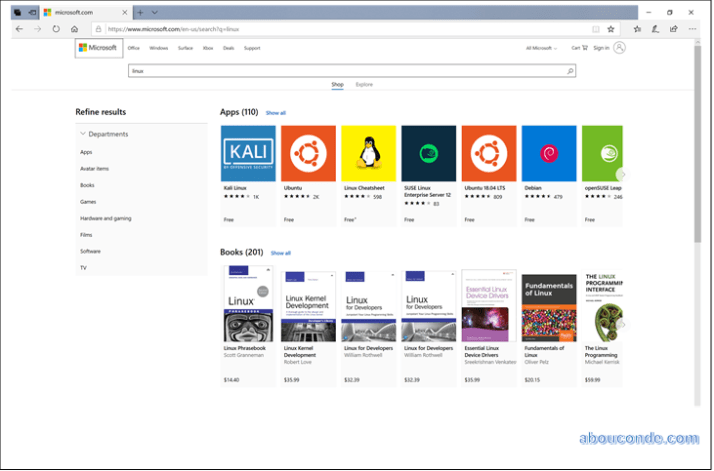
Task: Show all Books results
Action: [x=281, y=253]
